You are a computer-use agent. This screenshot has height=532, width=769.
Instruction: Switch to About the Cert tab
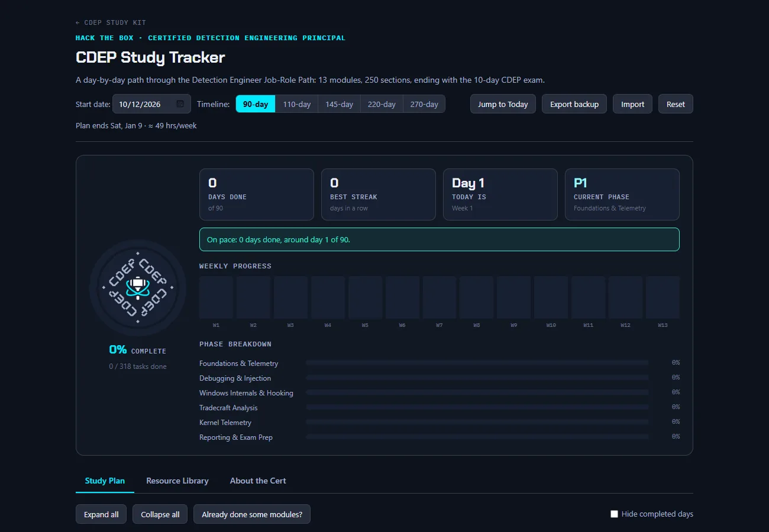(258, 481)
